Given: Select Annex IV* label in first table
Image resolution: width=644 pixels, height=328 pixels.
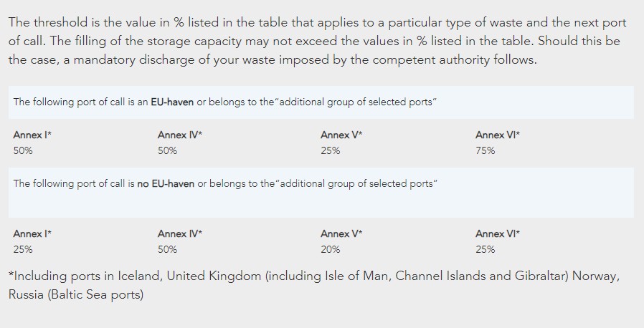Looking at the screenshot, I should click(x=180, y=135).
